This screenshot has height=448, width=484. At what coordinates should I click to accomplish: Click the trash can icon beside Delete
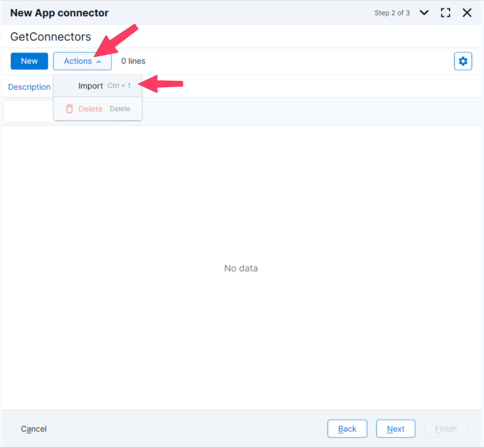click(69, 109)
